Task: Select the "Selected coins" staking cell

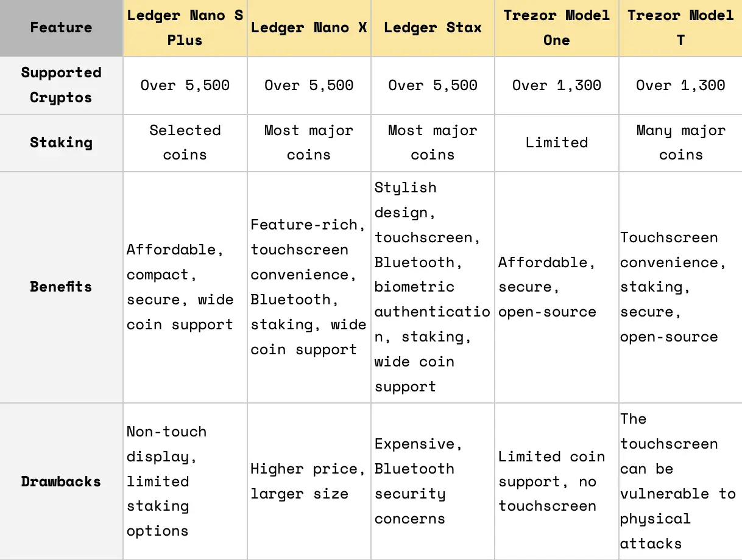Action: 185,142
